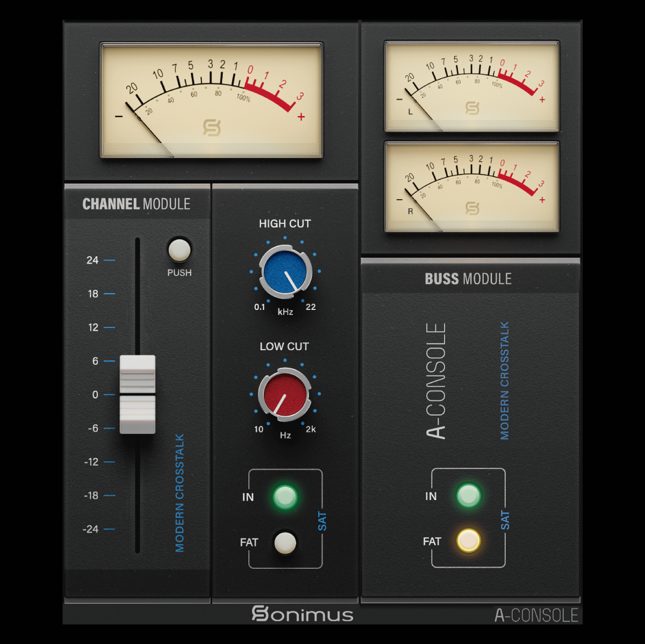Click the Buss Module MODERN CROSSTALK label
The height and width of the screenshot is (644, 645).
[504, 381]
